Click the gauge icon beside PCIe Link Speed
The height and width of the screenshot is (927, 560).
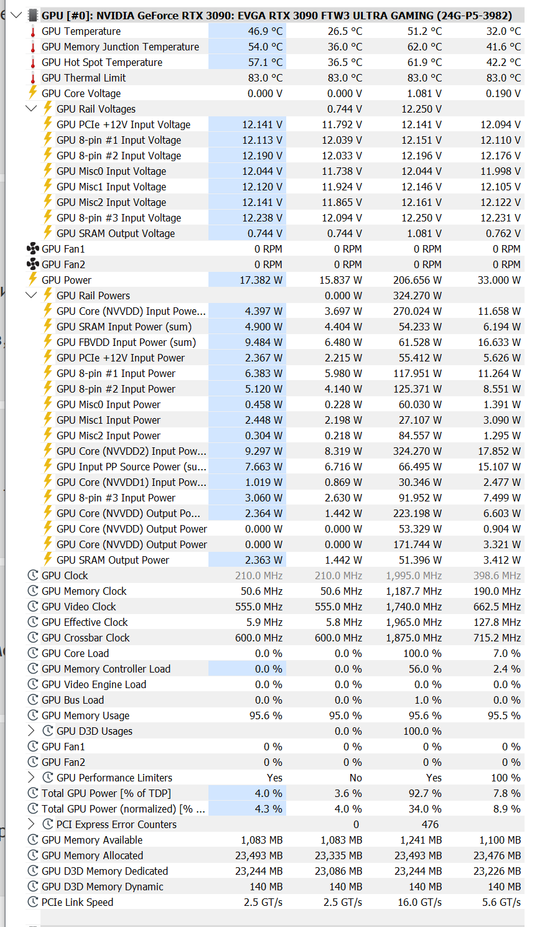coord(33,901)
